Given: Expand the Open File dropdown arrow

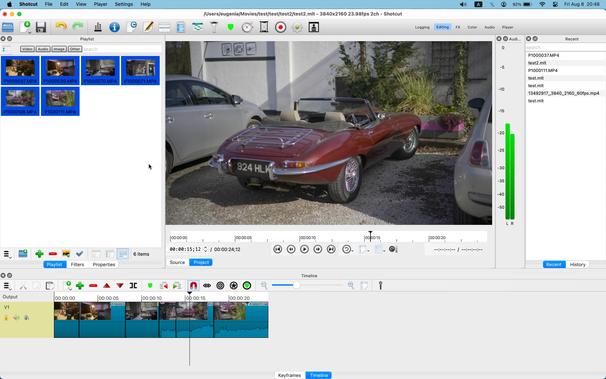Looking at the screenshot, I should coord(29,32).
